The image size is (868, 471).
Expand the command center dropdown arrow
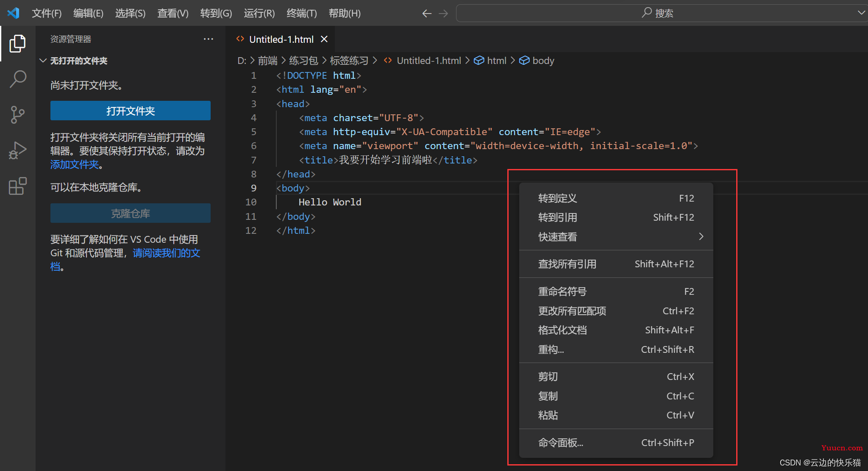tap(861, 13)
